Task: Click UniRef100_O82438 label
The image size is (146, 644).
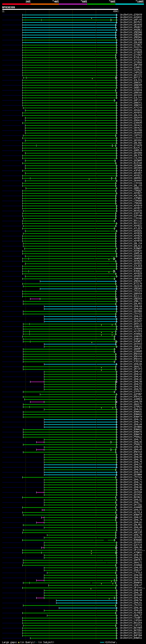Action: click(x=131, y=286)
